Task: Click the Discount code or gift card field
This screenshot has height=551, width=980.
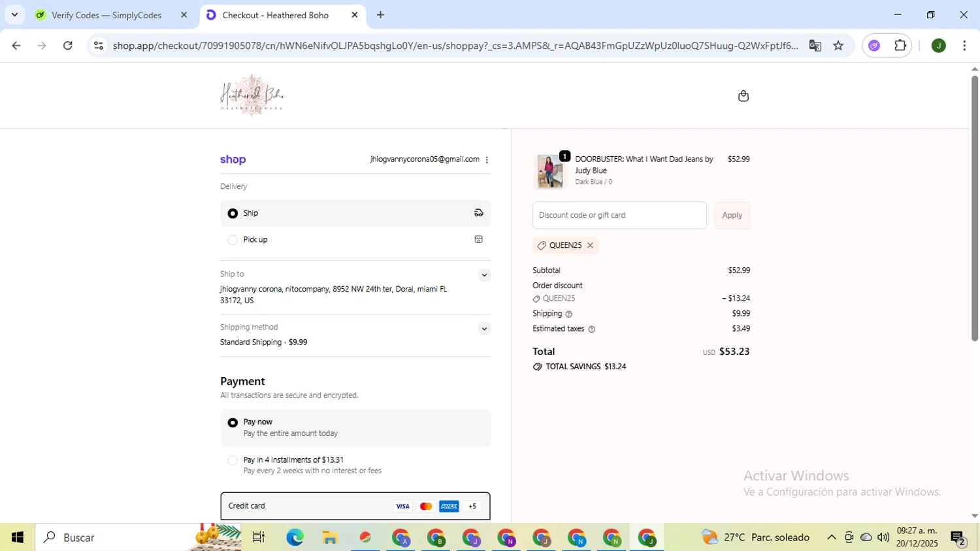Action: (619, 216)
